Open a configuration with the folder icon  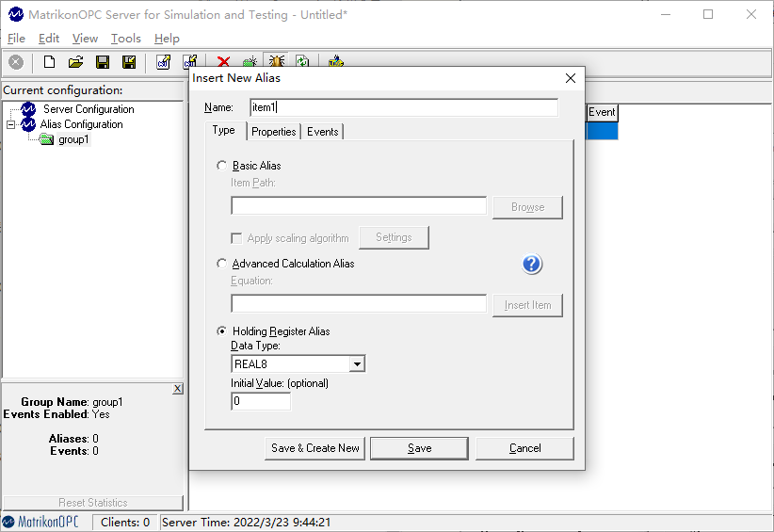pyautogui.click(x=75, y=62)
